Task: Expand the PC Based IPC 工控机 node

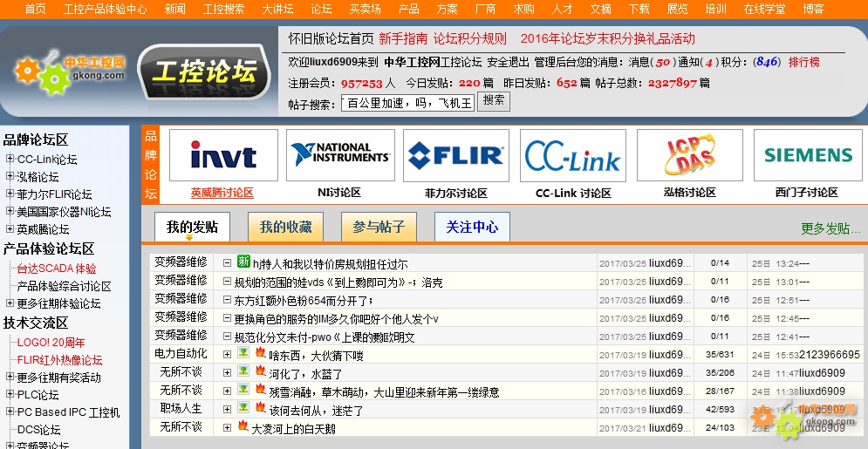Action: (10, 412)
